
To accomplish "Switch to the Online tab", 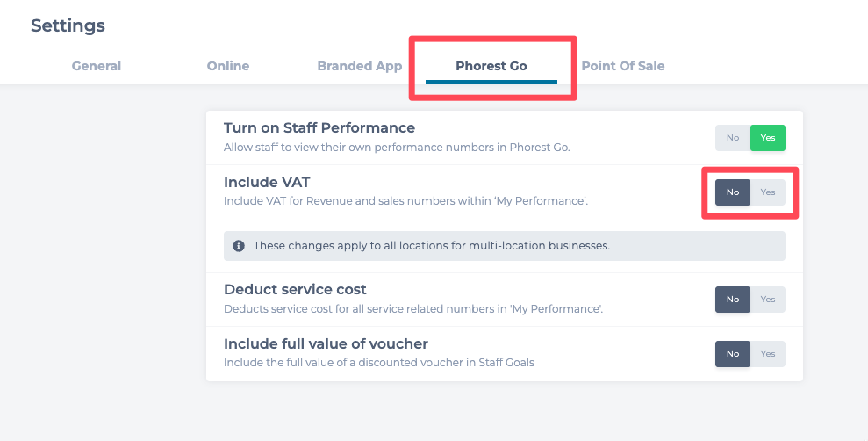I will [228, 66].
